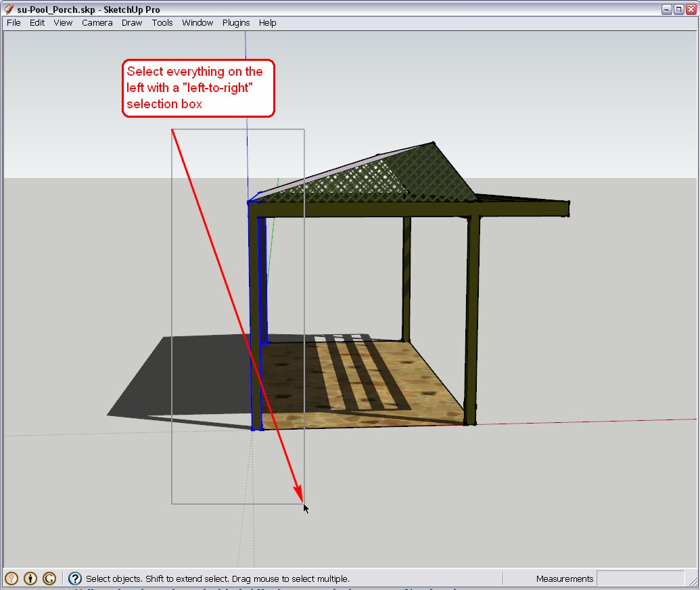Open the Tools menu

(x=162, y=22)
